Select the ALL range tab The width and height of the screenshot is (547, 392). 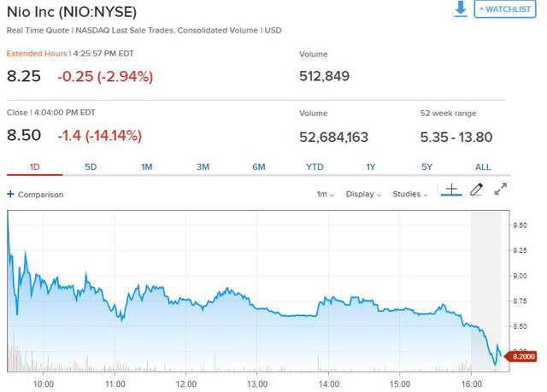click(483, 167)
